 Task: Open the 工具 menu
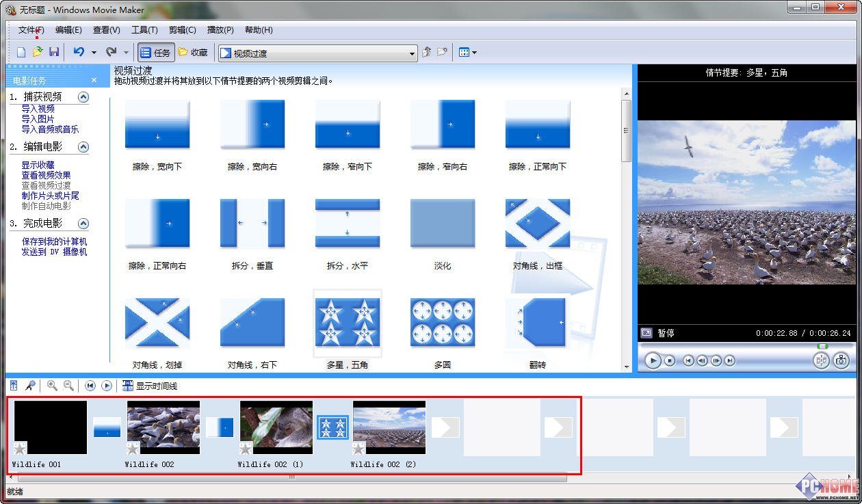pyautogui.click(x=144, y=29)
